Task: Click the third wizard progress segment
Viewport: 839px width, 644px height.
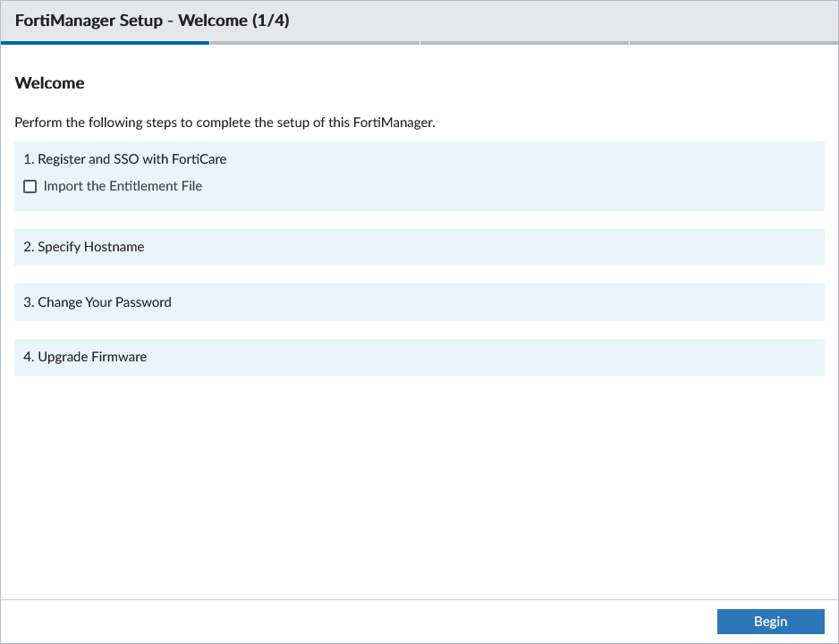Action: pyautogui.click(x=524, y=41)
